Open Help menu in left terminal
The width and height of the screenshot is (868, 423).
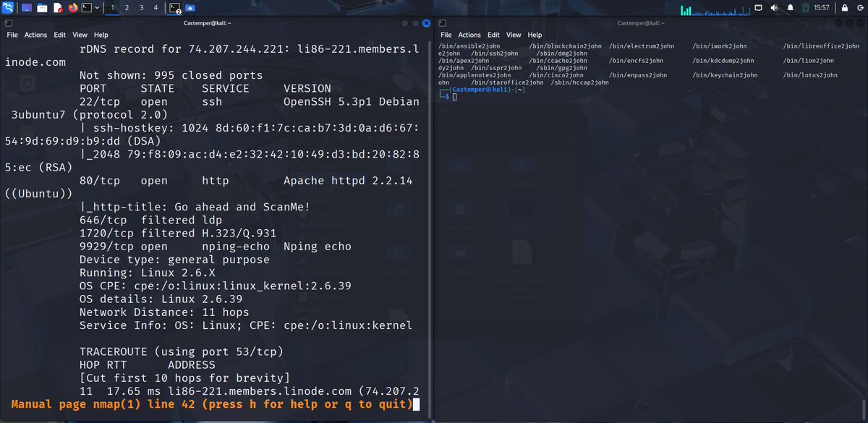(101, 35)
